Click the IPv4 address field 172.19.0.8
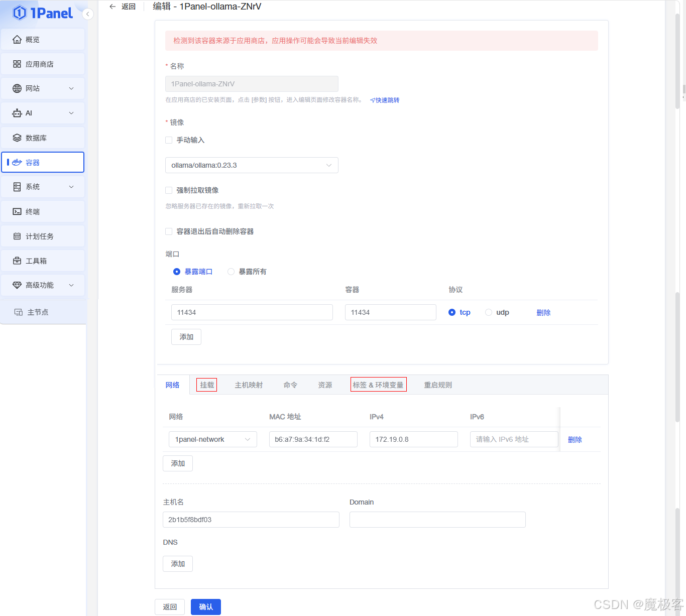The width and height of the screenshot is (686, 616). click(x=414, y=439)
